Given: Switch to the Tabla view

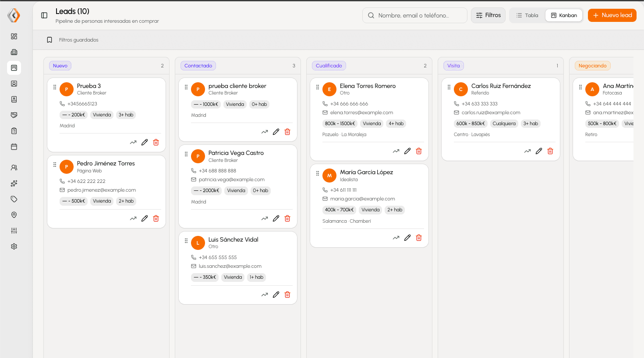Looking at the screenshot, I should [527, 15].
